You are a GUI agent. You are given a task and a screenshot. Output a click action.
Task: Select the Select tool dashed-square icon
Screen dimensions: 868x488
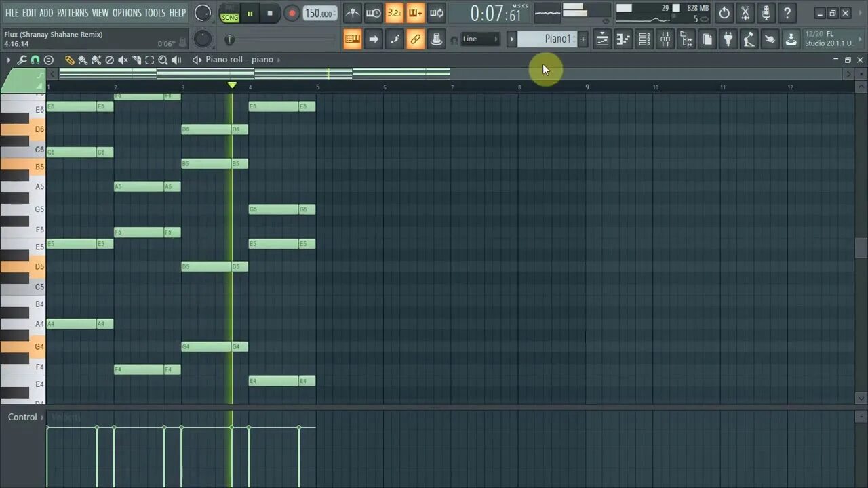pyautogui.click(x=150, y=60)
